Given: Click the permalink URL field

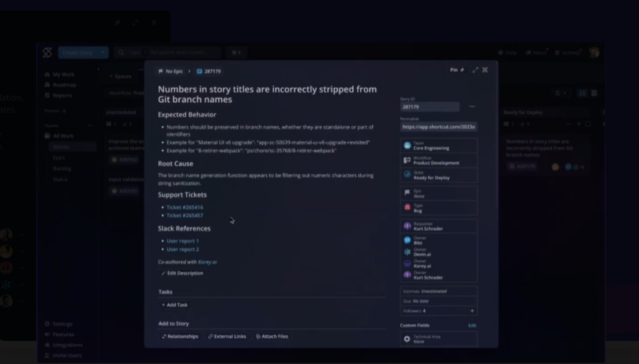Looking at the screenshot, I should point(439,126).
